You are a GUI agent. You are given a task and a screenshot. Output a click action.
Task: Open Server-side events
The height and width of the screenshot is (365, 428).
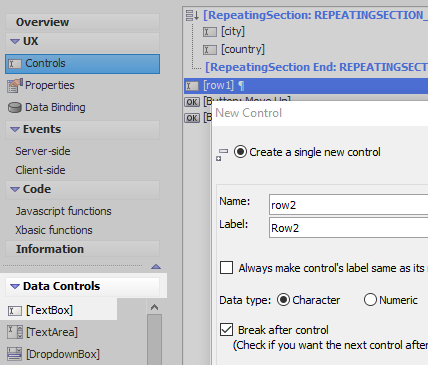click(x=43, y=151)
